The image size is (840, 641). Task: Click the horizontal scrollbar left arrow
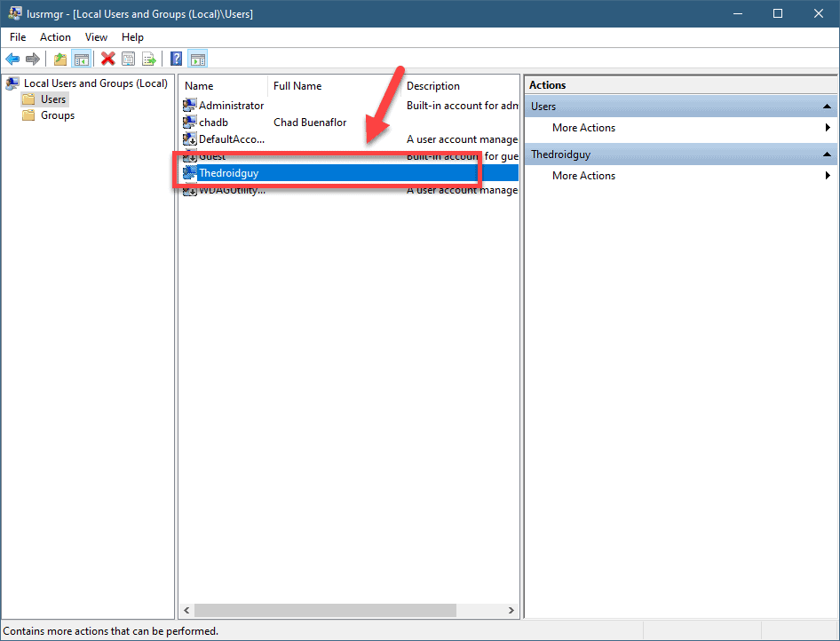[x=187, y=611]
